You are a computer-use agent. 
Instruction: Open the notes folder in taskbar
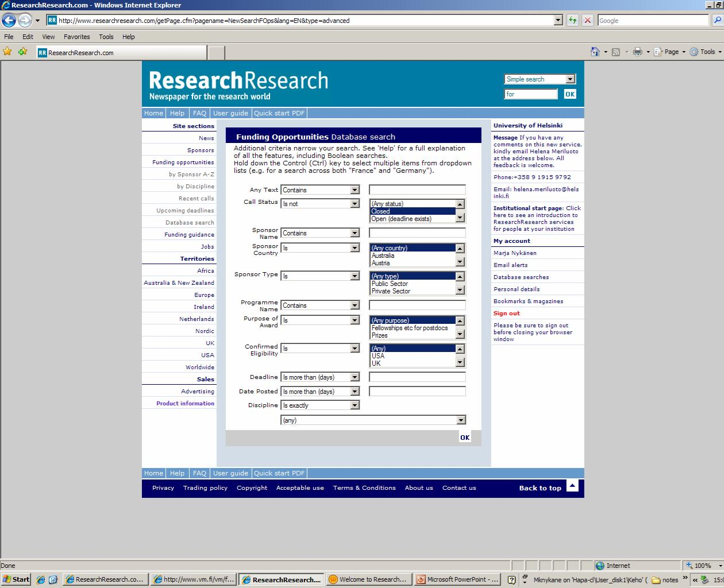coord(665,580)
